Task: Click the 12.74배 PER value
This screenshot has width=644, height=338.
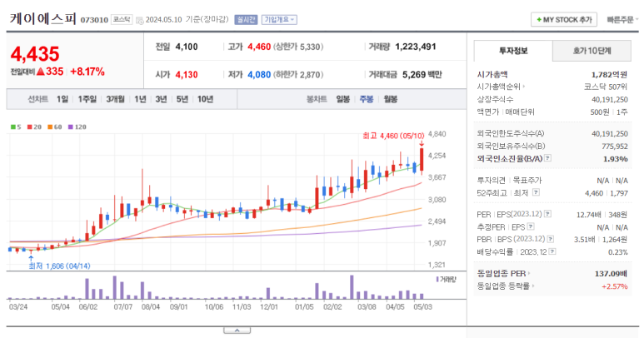Action: click(589, 215)
